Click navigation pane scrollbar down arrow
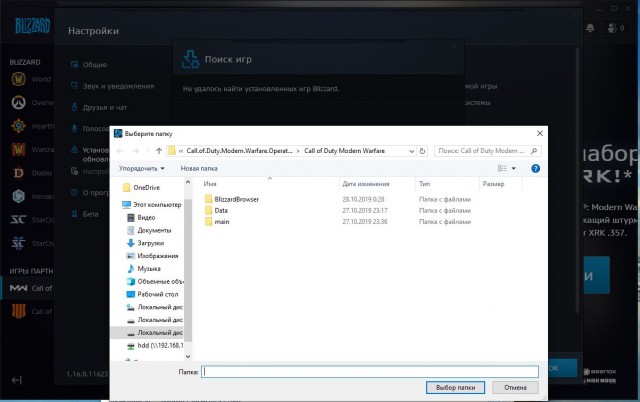 (188, 356)
